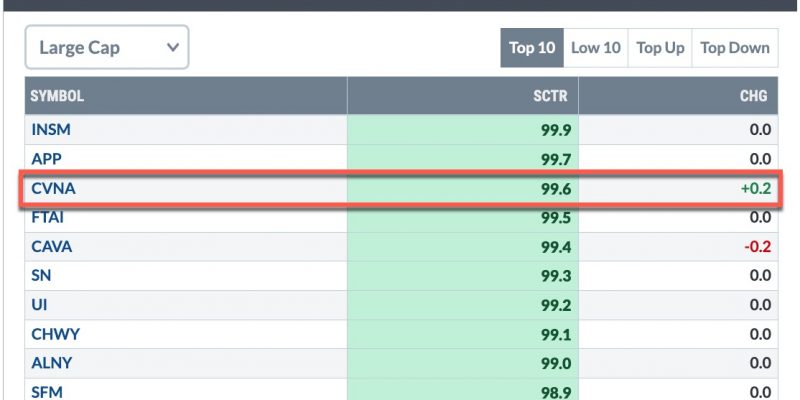Open the CAVA symbol link
This screenshot has height=400, width=800.
(52, 247)
